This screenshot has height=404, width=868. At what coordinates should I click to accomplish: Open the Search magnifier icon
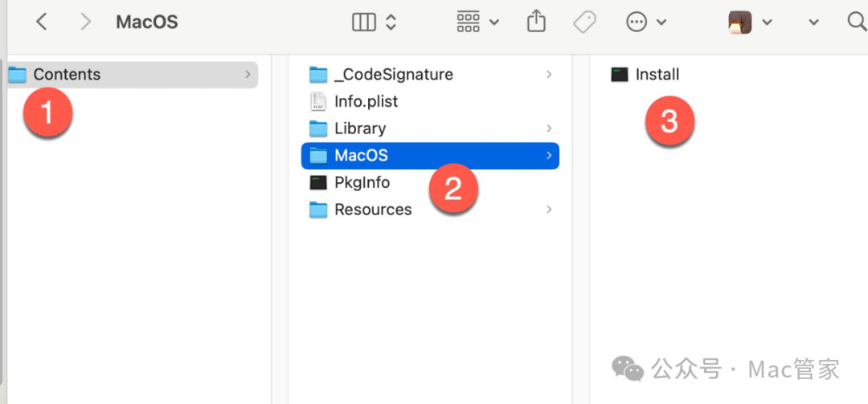coord(857,22)
